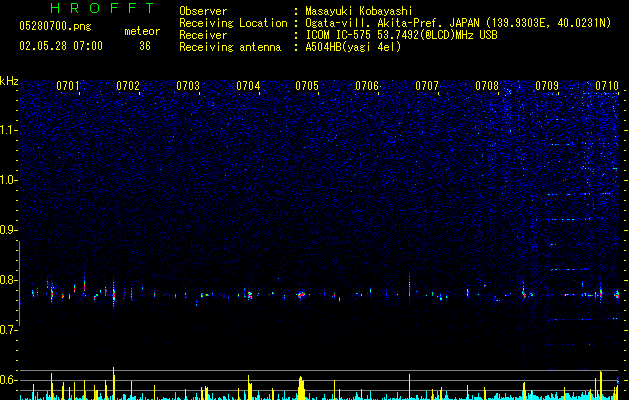Click antenna value A504HB(yagi 4el)
Image resolution: width=629 pixels, height=400 pixels.
(x=353, y=47)
